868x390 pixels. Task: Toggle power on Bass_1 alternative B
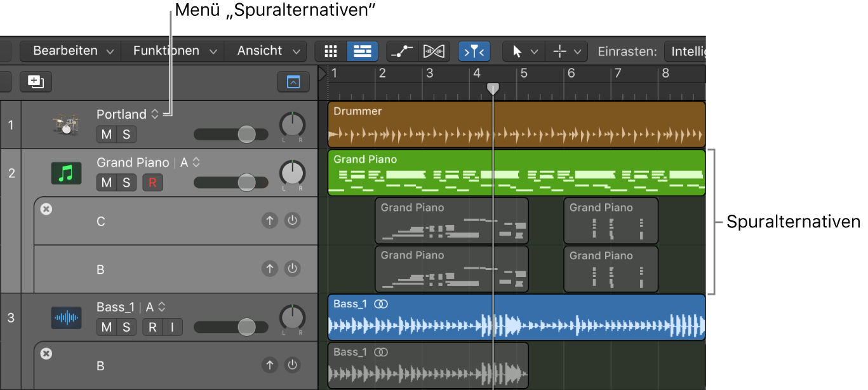pos(292,365)
